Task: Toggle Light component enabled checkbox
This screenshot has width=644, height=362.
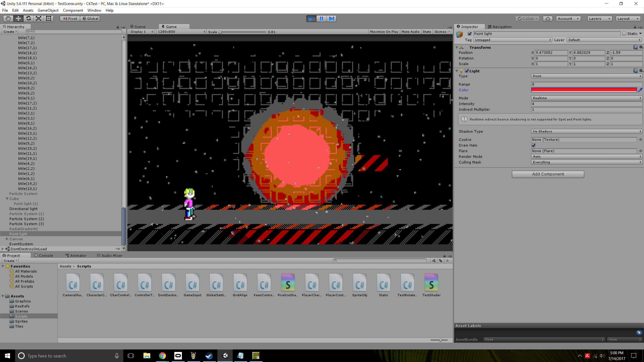Action: coord(467,71)
